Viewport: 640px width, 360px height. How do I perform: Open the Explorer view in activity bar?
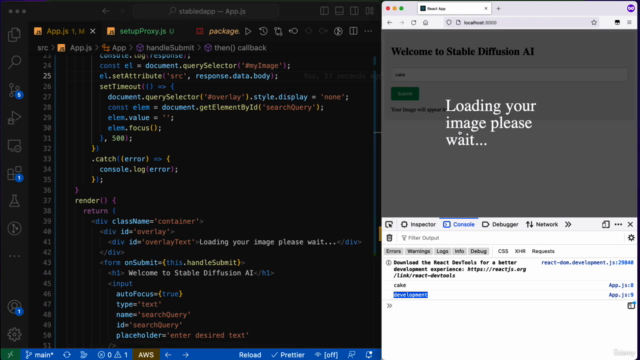tap(14, 35)
